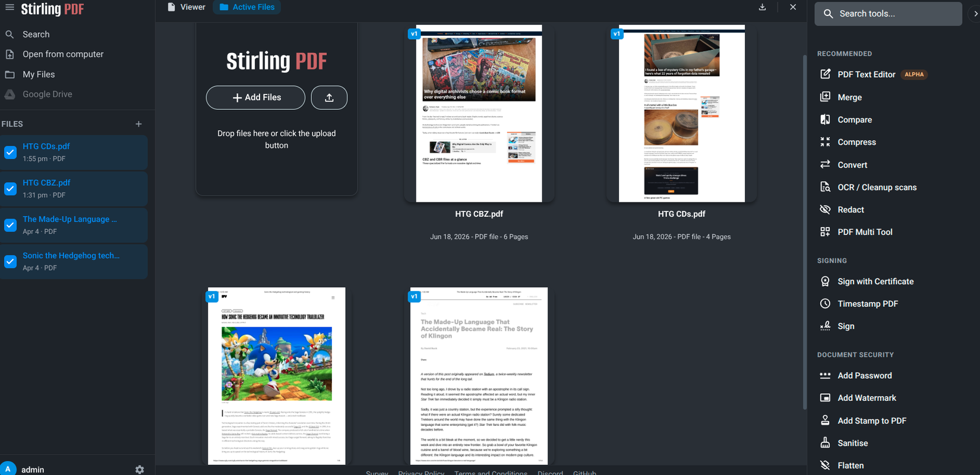
Task: Click the PDF Text Editor icon
Action: (x=825, y=74)
